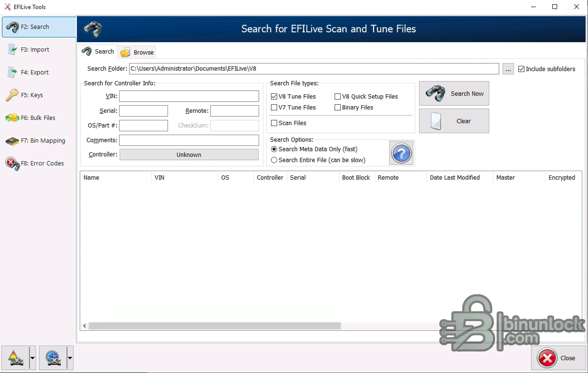Click the left scroll arrow in results
The width and height of the screenshot is (588, 373).
tap(84, 326)
